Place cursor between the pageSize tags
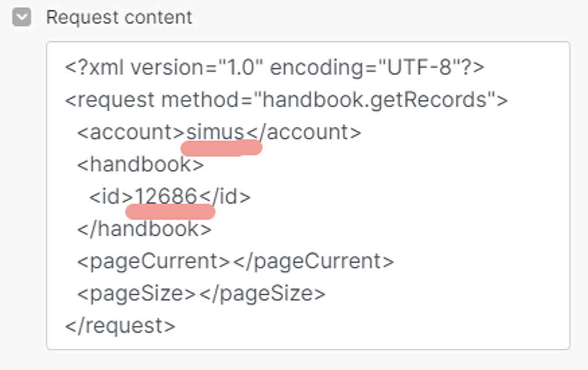This screenshot has width=588, height=370. 198,294
